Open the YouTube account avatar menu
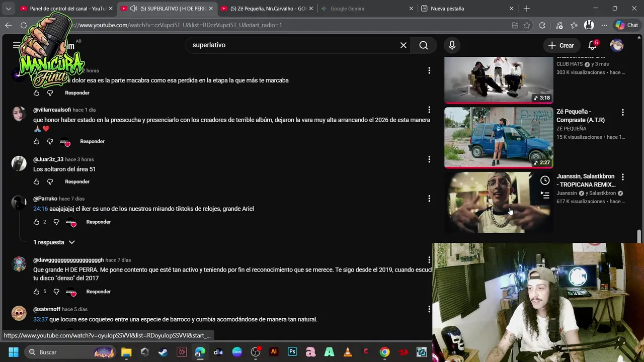The width and height of the screenshot is (644, 362). pyautogui.click(x=617, y=45)
